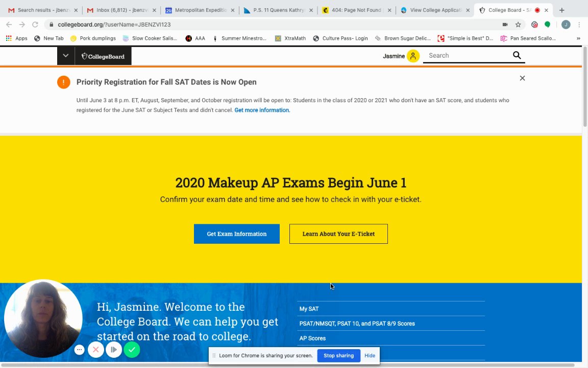Open the "Simple is Best" bookmark
Screen dimensions: 588x368
(x=465, y=38)
